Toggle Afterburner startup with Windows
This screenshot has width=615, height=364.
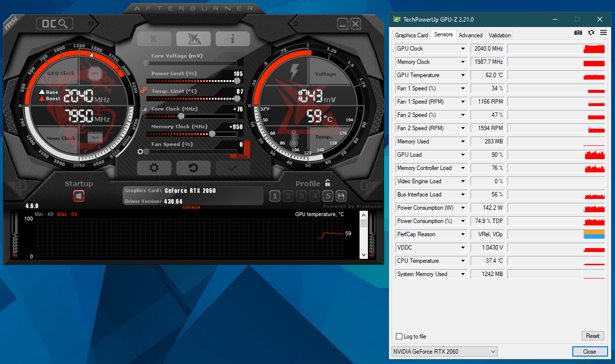pyautogui.click(x=79, y=196)
